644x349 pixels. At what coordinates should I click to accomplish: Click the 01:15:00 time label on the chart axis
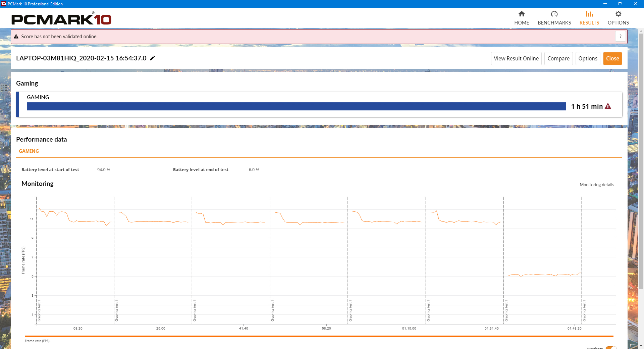[409, 328]
